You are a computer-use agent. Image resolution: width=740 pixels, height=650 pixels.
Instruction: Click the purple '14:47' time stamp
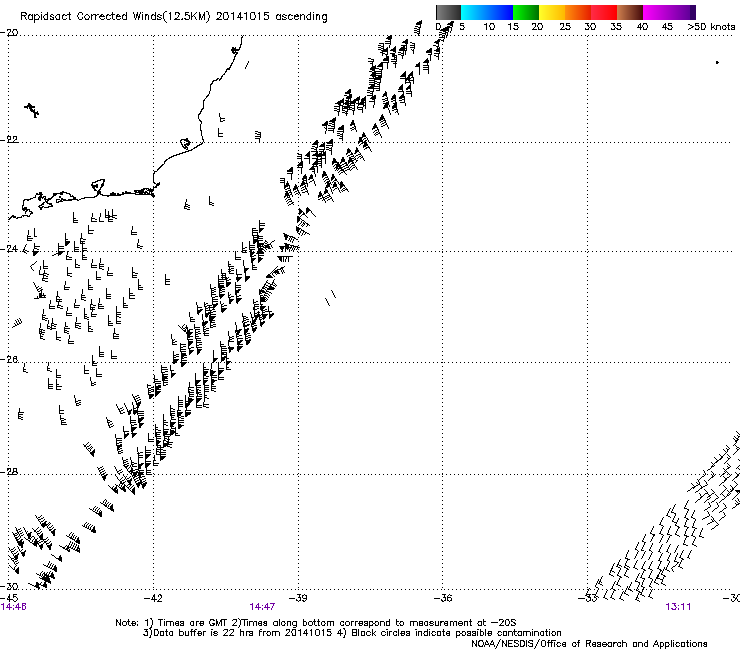click(x=262, y=607)
